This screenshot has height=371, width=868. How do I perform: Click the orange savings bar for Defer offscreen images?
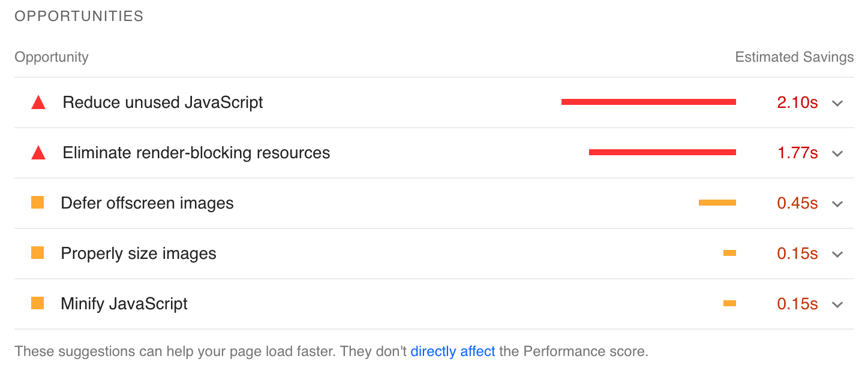(x=717, y=203)
